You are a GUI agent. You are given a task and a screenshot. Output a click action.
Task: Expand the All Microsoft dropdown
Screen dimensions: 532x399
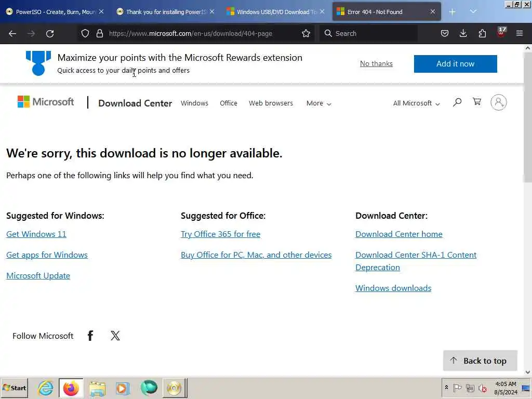[x=416, y=103]
